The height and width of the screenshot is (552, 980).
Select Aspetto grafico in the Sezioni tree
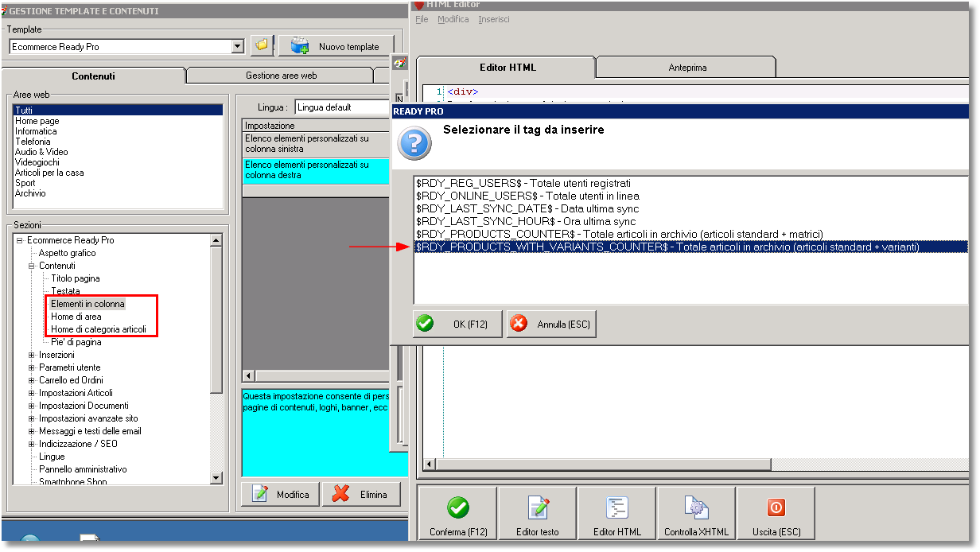tap(67, 253)
